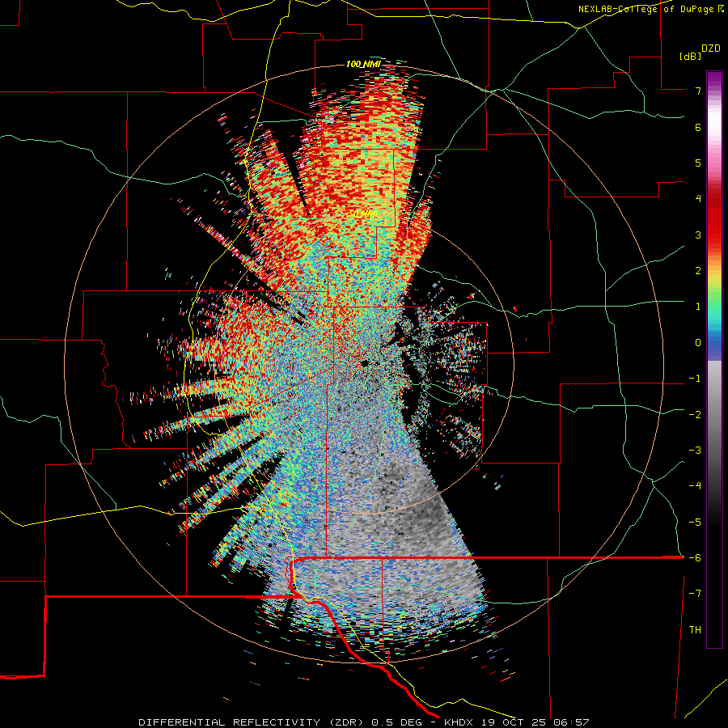The image size is (728, 728).
Task: Click the 7 value on the color scale
Action: [698, 91]
